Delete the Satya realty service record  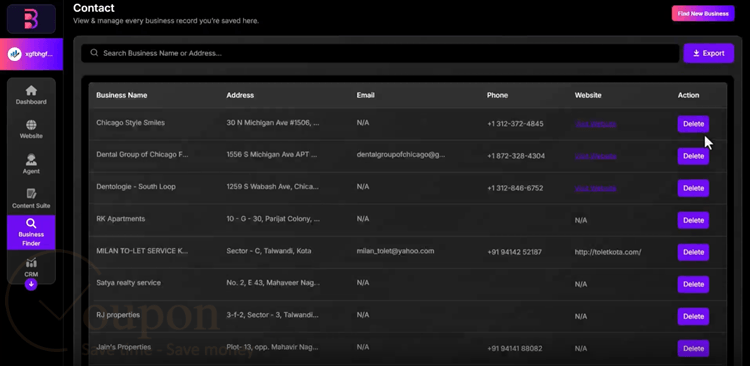693,284
